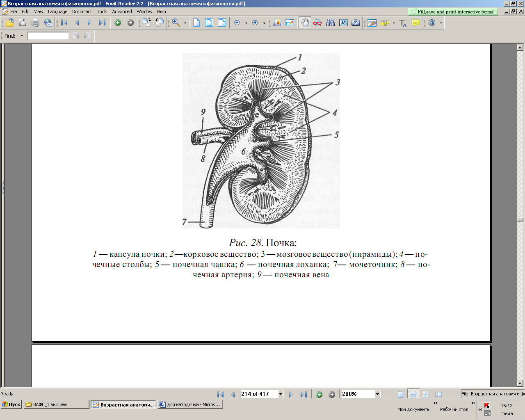Open the Zoom In plus dropdown arrow

pyautogui.click(x=264, y=23)
